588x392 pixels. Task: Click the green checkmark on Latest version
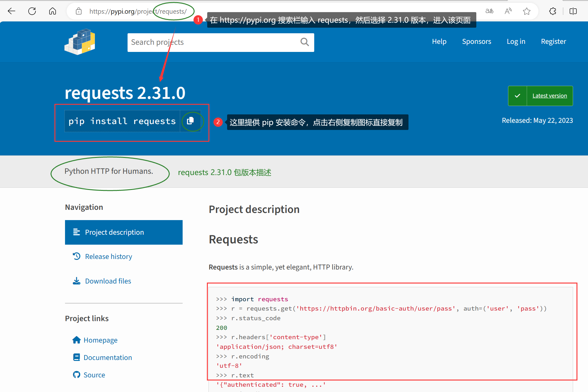coord(517,96)
